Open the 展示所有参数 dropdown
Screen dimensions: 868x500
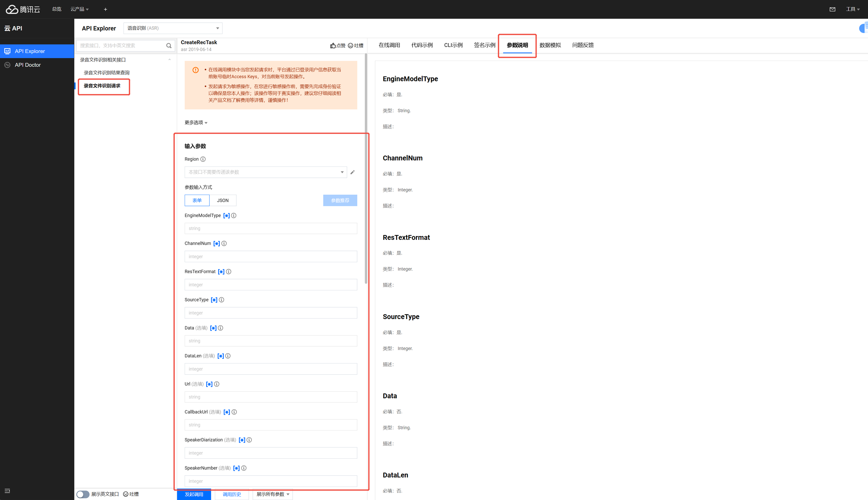(273, 494)
